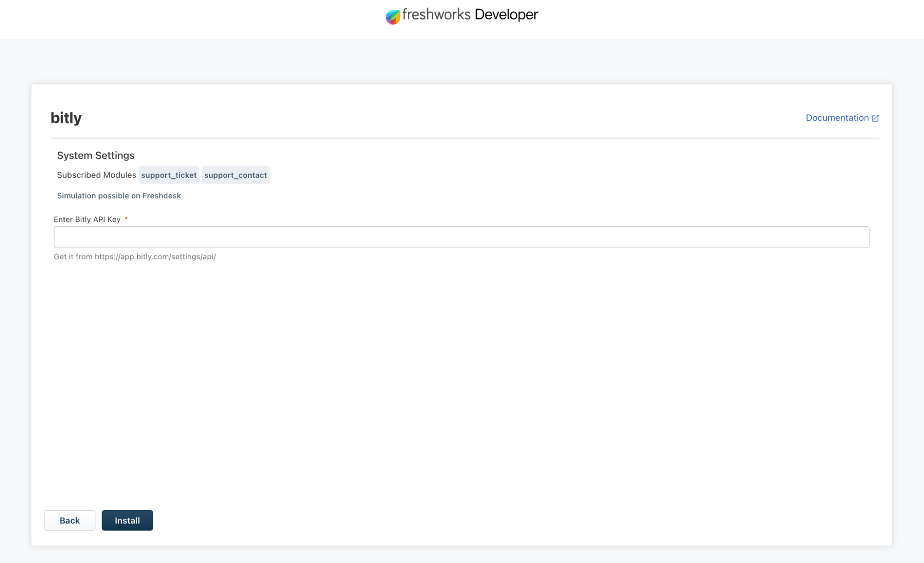The width and height of the screenshot is (924, 563).
Task: Click the Freshworks leaf logo icon
Action: pyautogui.click(x=393, y=17)
